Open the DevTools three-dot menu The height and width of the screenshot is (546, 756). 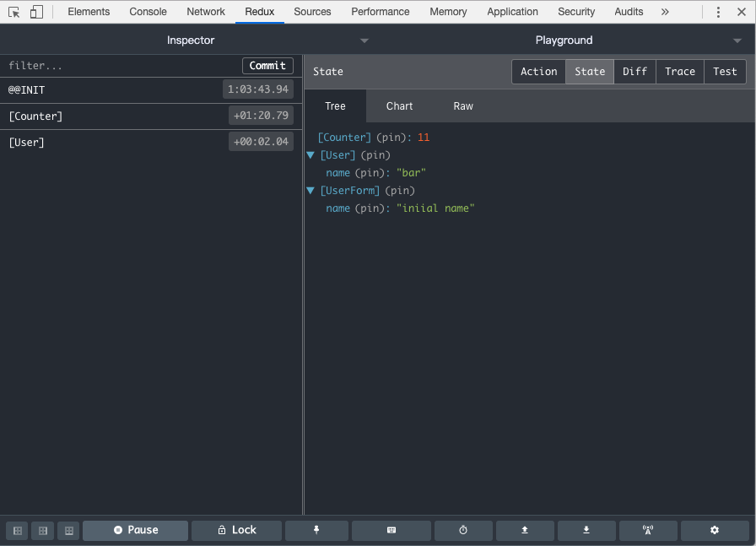coord(718,12)
